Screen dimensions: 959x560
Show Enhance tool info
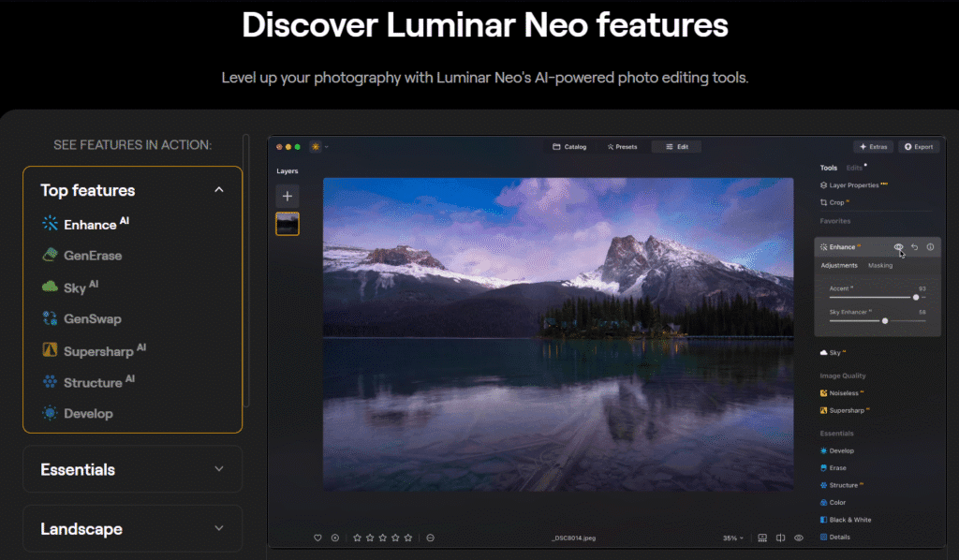(930, 247)
